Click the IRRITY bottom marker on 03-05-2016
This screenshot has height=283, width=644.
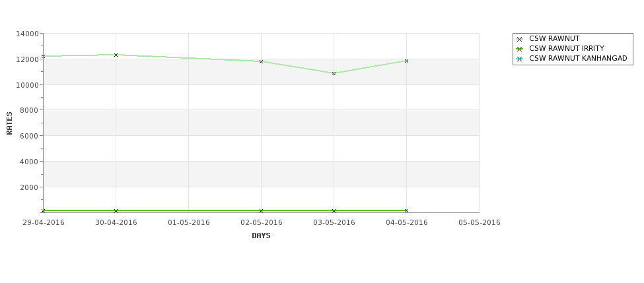point(334,211)
